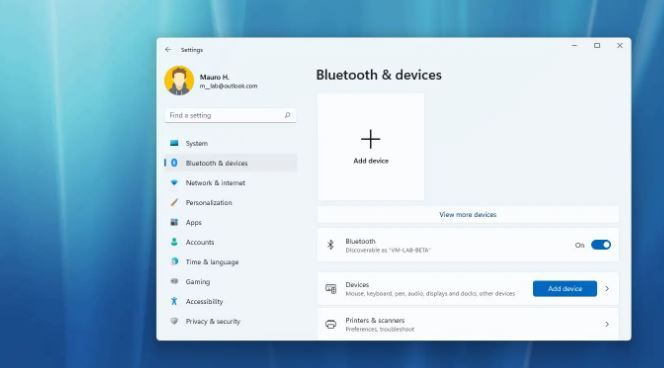664x368 pixels.
Task: Open Time & language section
Action: click(231, 262)
